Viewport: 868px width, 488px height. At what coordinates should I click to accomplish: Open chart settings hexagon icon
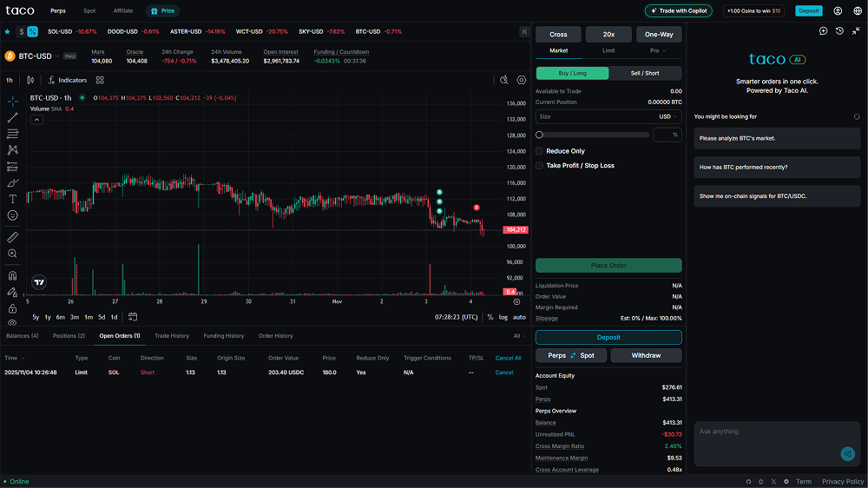coord(522,80)
